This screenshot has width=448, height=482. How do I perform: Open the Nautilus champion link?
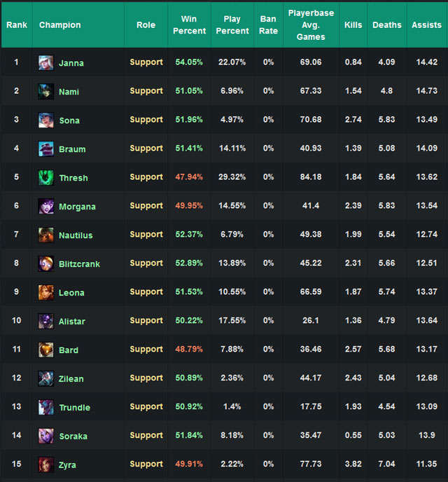pyautogui.click(x=76, y=235)
